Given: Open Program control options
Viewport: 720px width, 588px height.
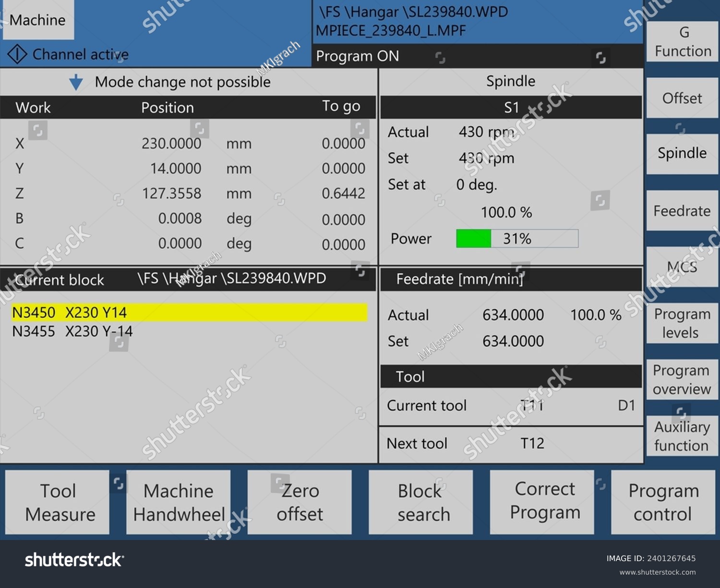Looking at the screenshot, I should (x=663, y=502).
